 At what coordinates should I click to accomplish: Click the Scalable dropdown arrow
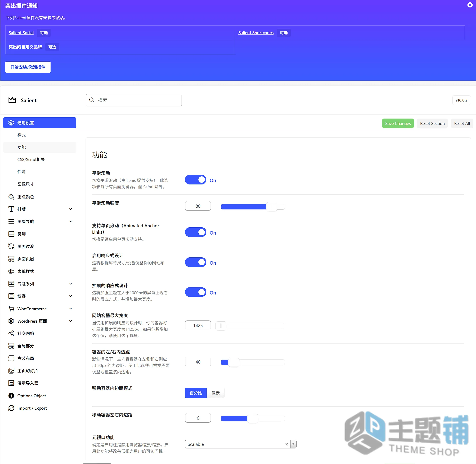pyautogui.click(x=293, y=444)
